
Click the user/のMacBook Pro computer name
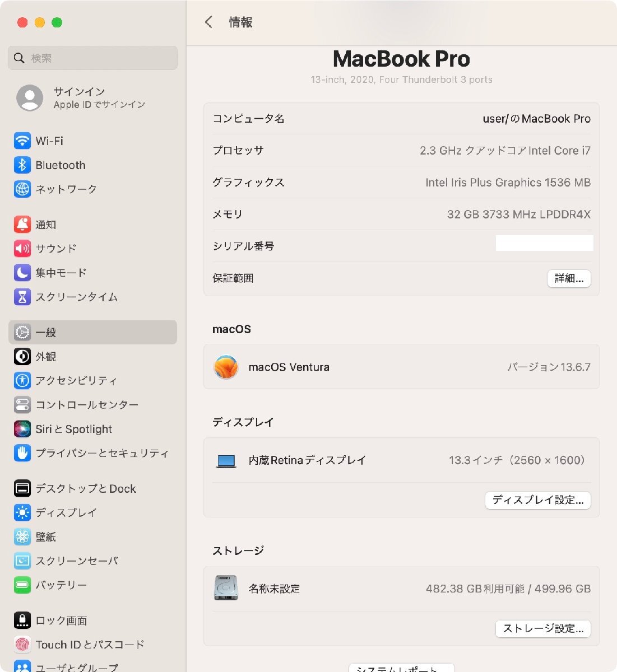[x=536, y=119]
